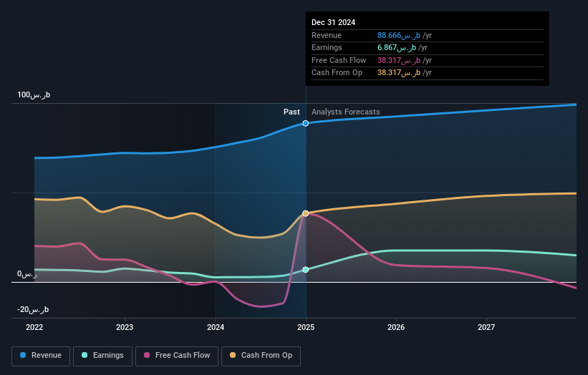
Task: Click the teal Earnings data point marker
Action: [306, 269]
